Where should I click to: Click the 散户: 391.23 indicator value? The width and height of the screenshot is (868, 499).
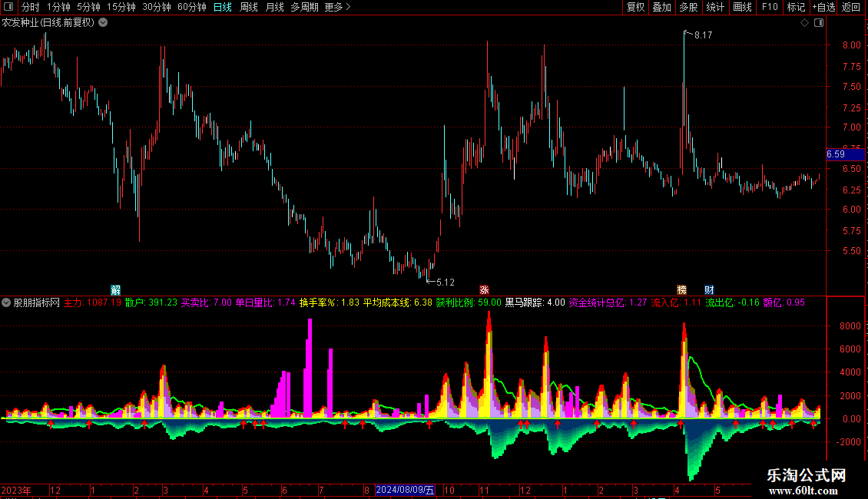pyautogui.click(x=151, y=302)
